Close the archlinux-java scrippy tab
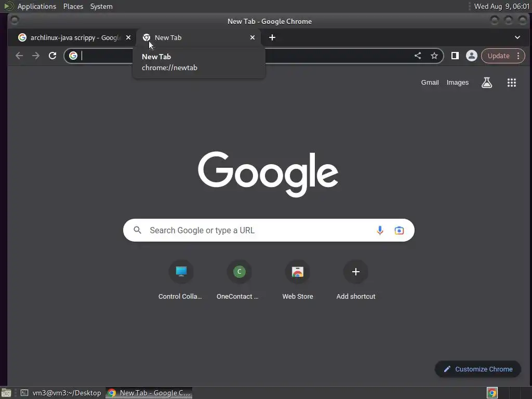This screenshot has width=532, height=399. (x=128, y=37)
